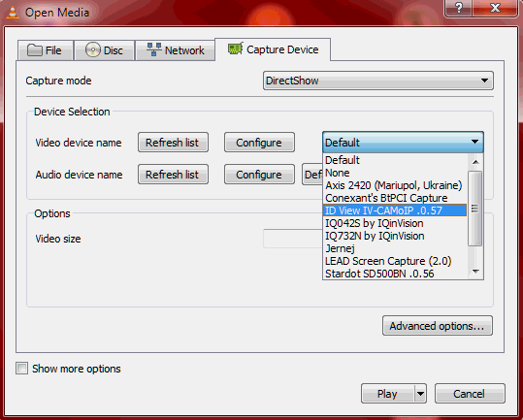Switch to the Disc tab
523x420 pixels.
[105, 50]
